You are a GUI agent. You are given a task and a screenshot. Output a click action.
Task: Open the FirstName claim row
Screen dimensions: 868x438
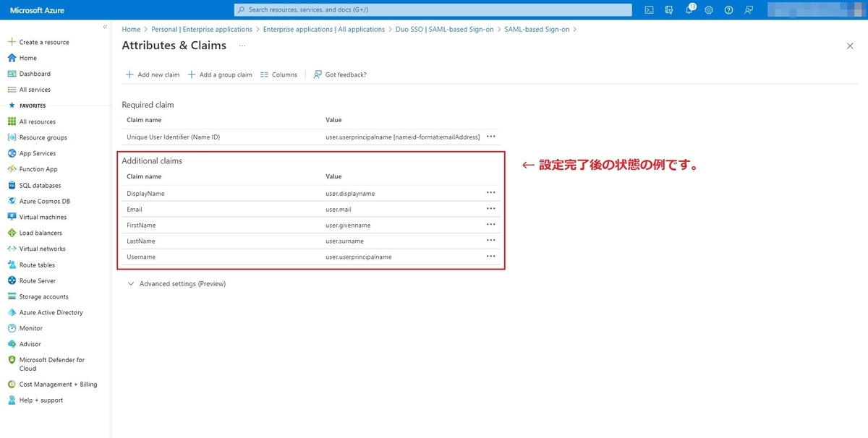310,225
